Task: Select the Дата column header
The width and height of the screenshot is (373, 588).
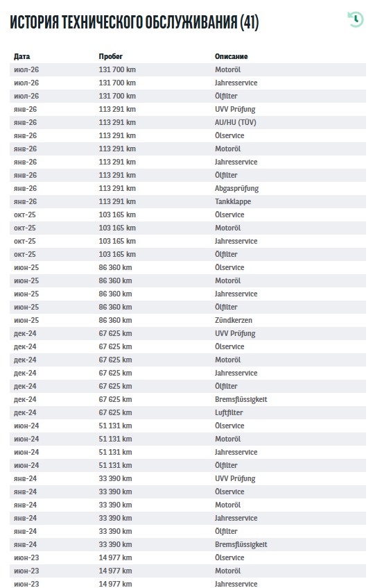Action: (x=21, y=57)
